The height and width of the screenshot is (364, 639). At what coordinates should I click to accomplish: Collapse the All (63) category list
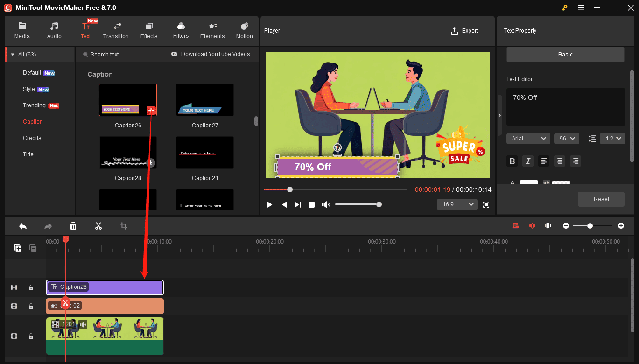tap(13, 55)
